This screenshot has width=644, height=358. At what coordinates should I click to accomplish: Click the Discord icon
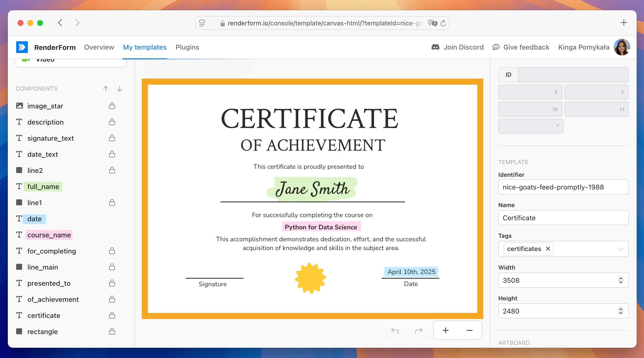[435, 47]
